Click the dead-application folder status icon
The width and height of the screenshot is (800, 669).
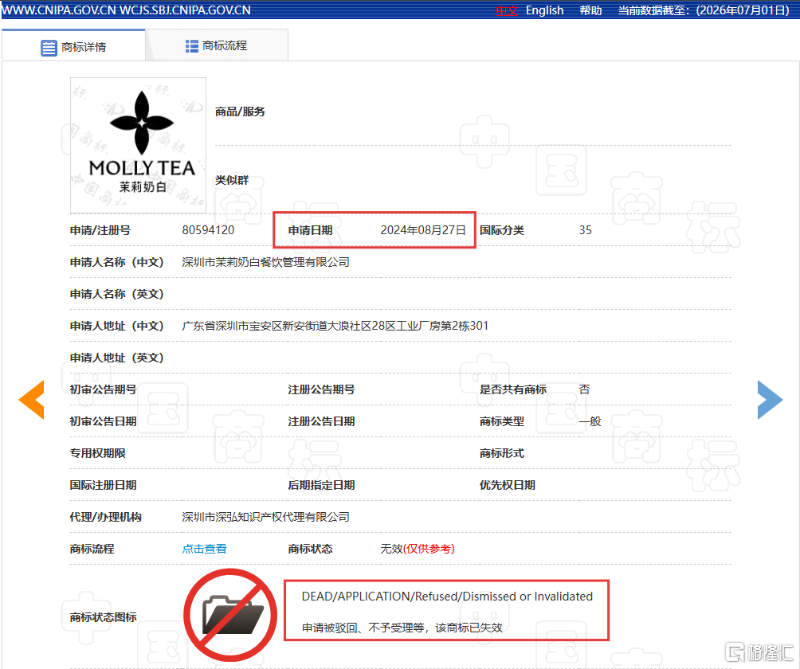point(231,615)
